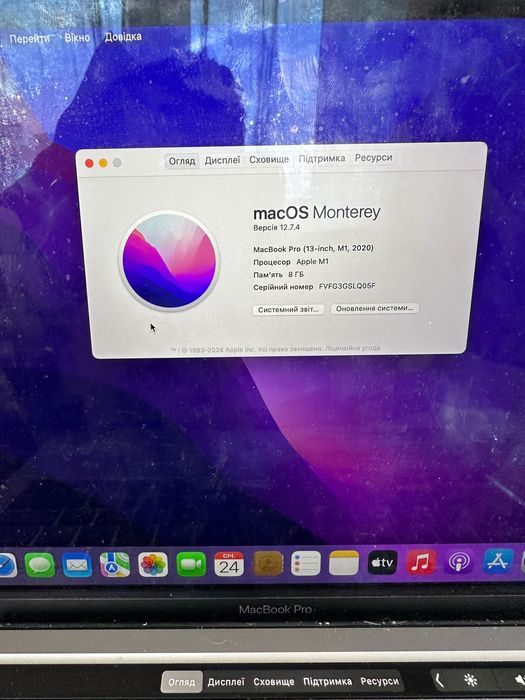Launch Photos from the Dock

pyautogui.click(x=153, y=564)
